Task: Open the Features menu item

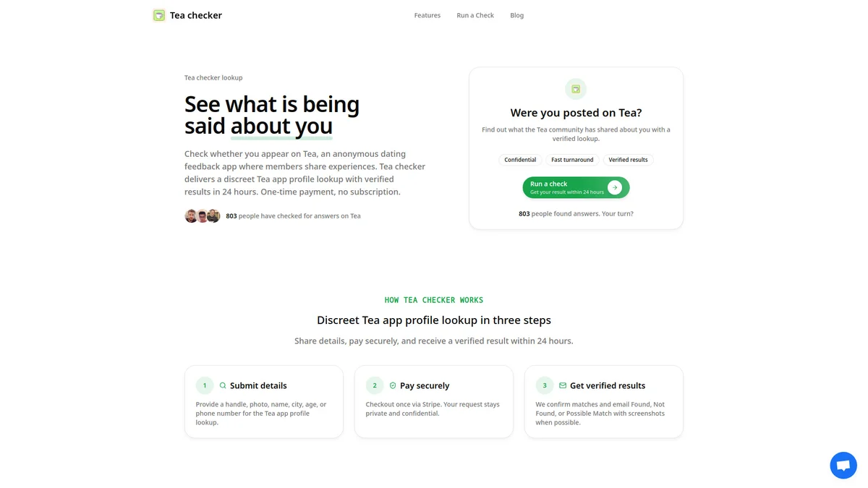Action: coord(427,15)
